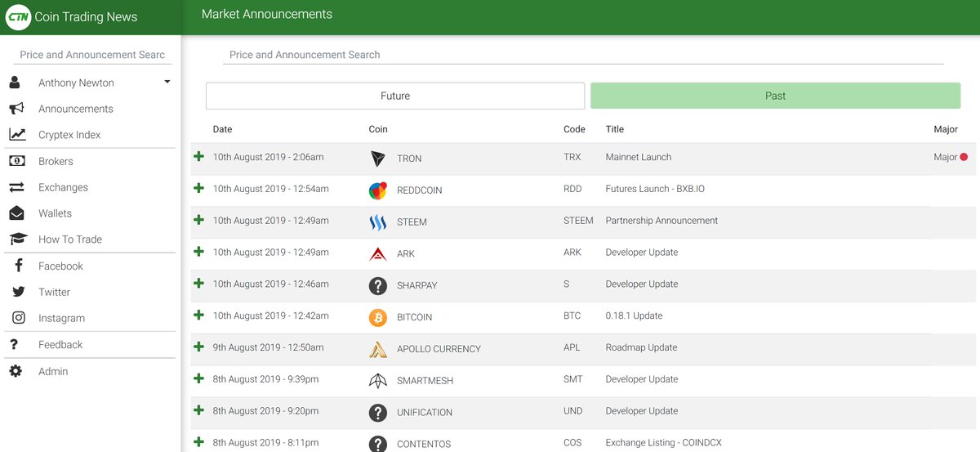Expand the Anthony Newton account dropdown
980x452 pixels.
167,82
